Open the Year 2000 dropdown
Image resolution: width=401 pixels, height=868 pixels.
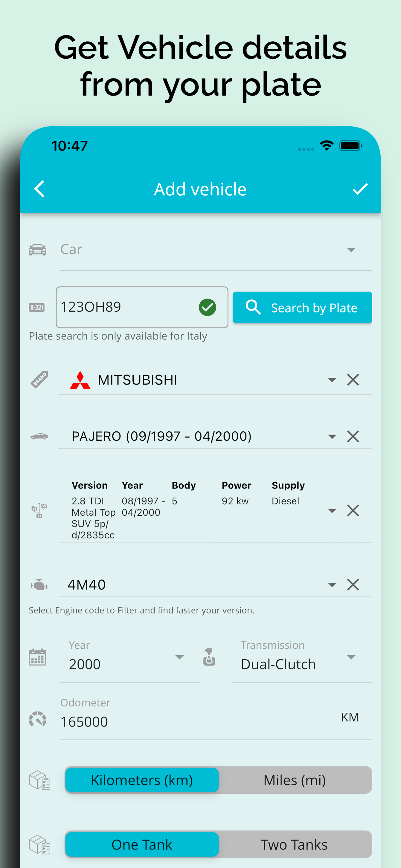click(x=130, y=660)
